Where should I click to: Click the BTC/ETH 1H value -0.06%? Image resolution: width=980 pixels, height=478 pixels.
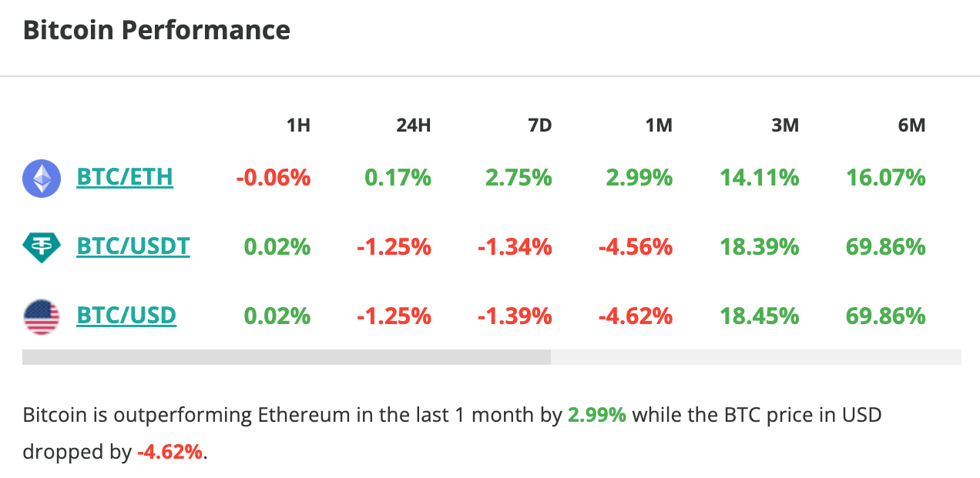click(x=274, y=179)
